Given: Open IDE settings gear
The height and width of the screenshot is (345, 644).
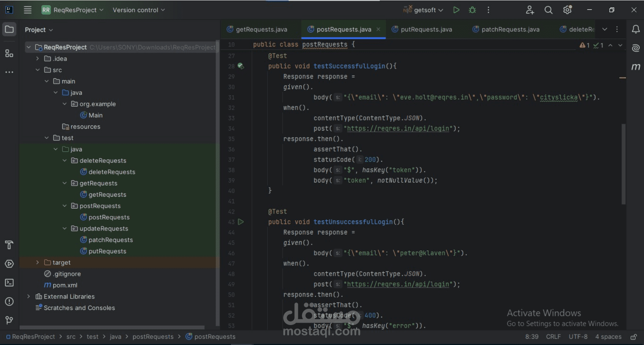Looking at the screenshot, I should click(x=567, y=10).
